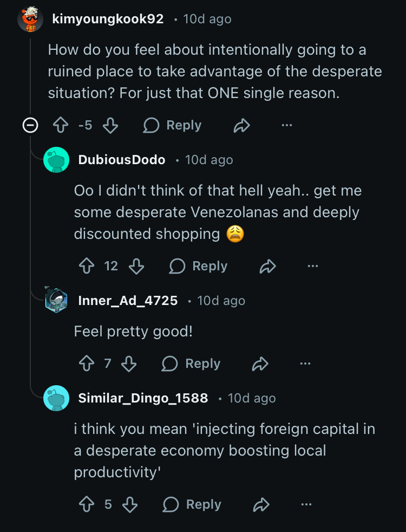Downvote kimyoungkook92's comment
Screen dimensions: 406x532
pyautogui.click(x=110, y=126)
